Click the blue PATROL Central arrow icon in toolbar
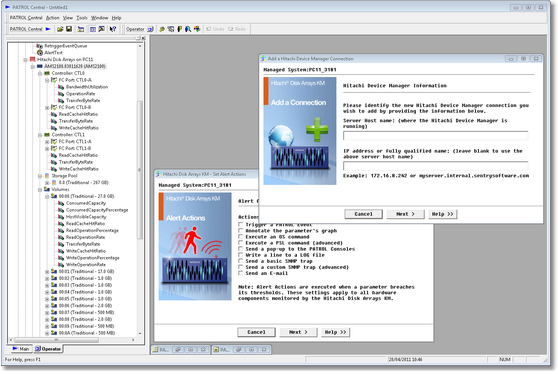558x374 pixels. pyautogui.click(x=48, y=29)
